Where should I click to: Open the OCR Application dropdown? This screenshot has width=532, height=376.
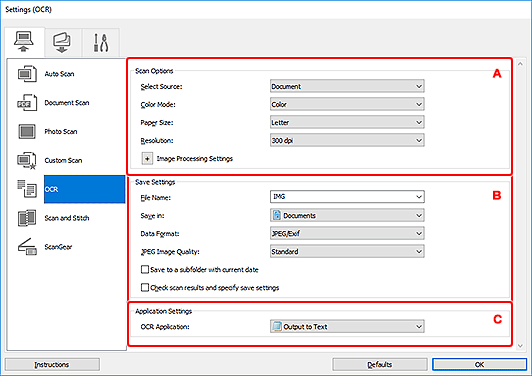347,326
